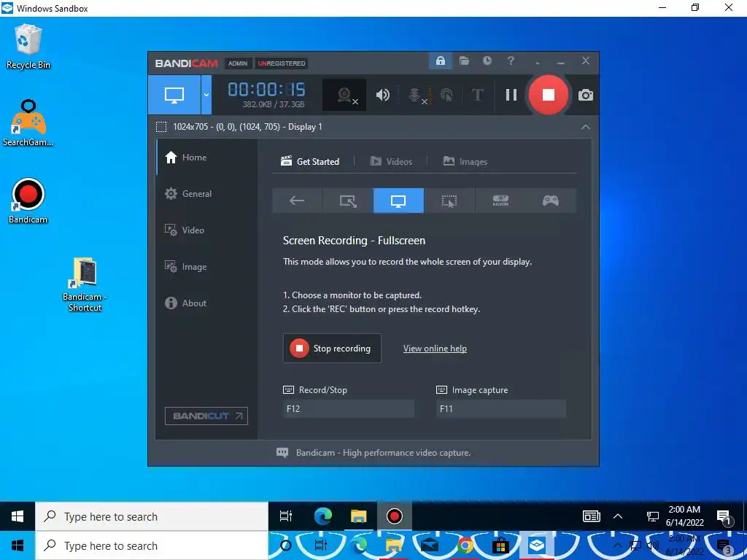The height and width of the screenshot is (560, 747).
Task: Click the red stop recording circle
Action: (x=549, y=95)
